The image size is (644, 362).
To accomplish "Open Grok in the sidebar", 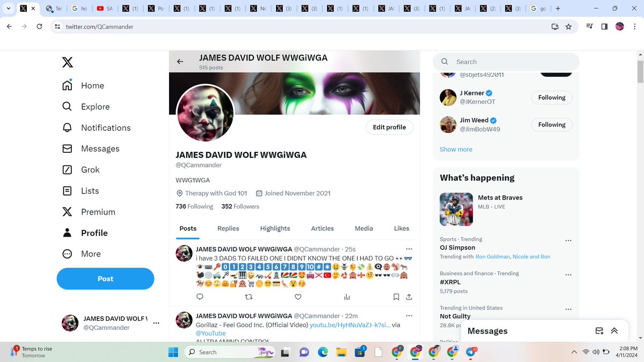I will tap(81, 169).
